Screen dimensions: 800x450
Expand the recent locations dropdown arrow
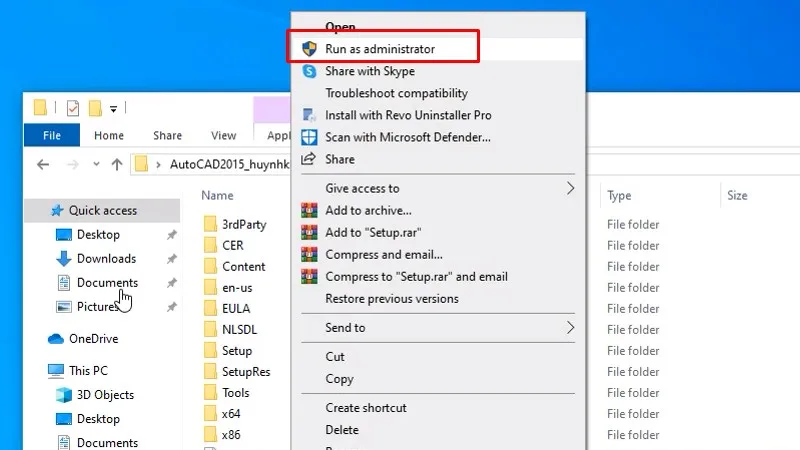point(96,164)
